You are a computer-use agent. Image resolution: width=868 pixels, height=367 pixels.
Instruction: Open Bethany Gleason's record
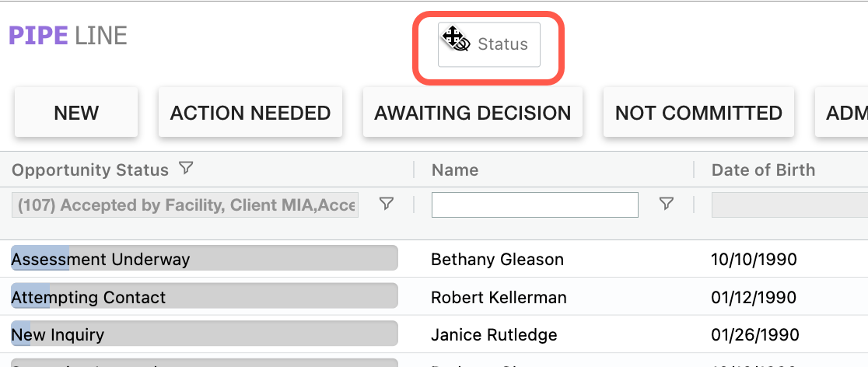(497, 259)
